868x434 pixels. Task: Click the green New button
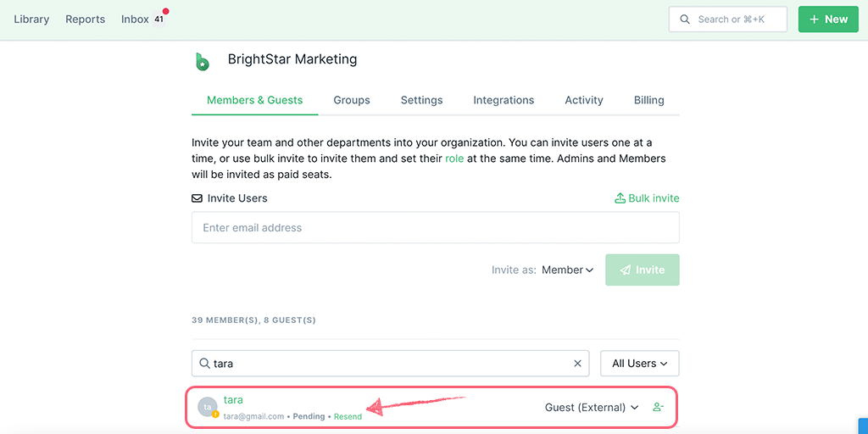[829, 19]
